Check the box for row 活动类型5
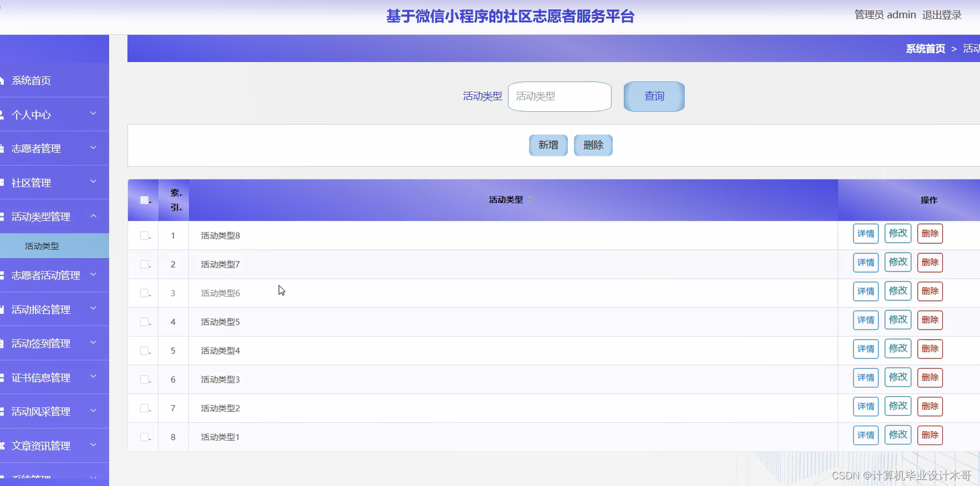 tap(144, 322)
